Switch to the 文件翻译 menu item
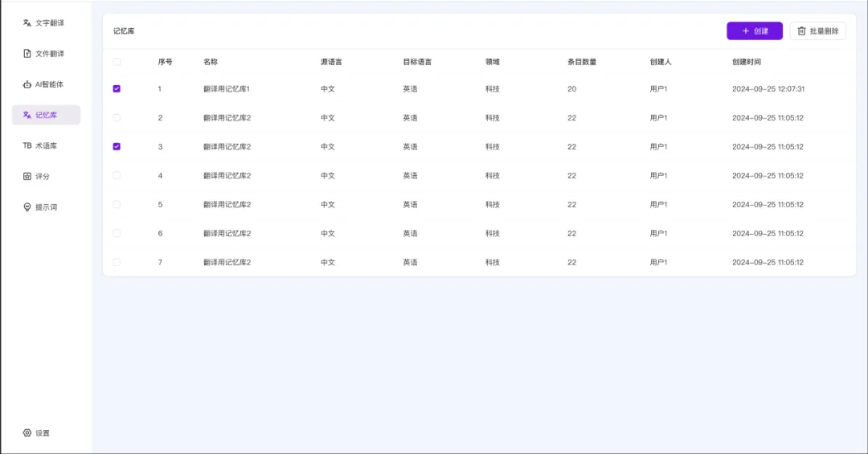 49,54
